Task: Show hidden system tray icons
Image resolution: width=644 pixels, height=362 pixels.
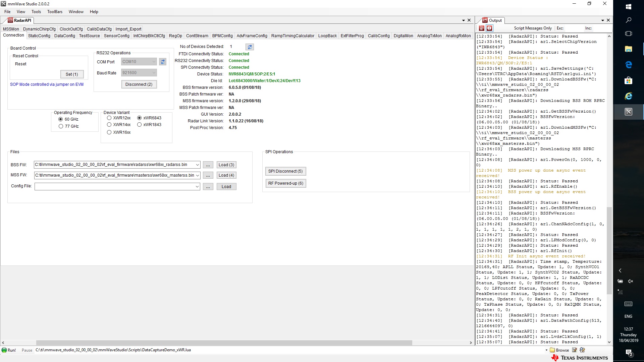Action: click(x=620, y=270)
